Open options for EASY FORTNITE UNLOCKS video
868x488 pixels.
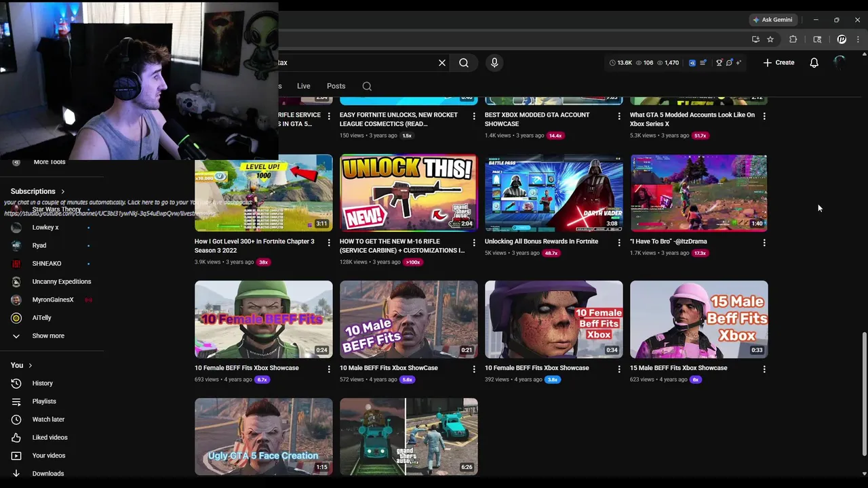pyautogui.click(x=474, y=116)
